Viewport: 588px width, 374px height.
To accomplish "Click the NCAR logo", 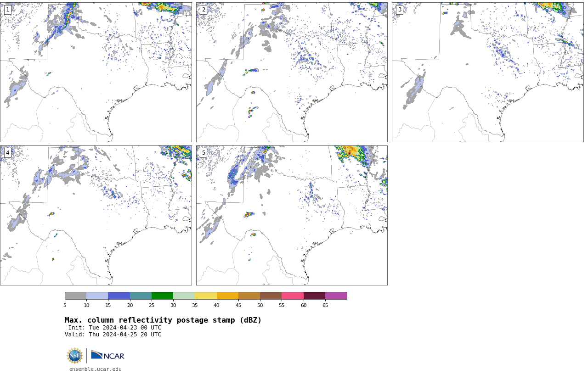I will coord(107,355).
